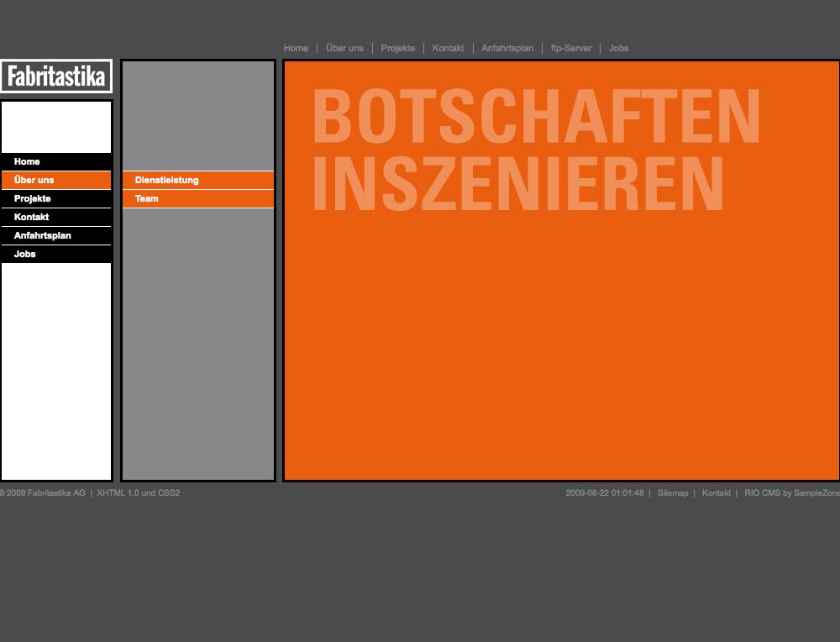Select Home in the left sidebar menu
Viewport: 840px width, 642px height.
[56, 161]
